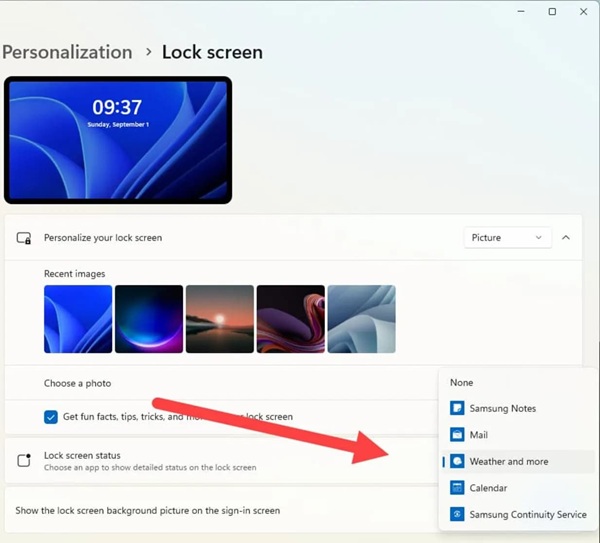Select the blue bloom wallpaper thumbnail

(x=78, y=319)
